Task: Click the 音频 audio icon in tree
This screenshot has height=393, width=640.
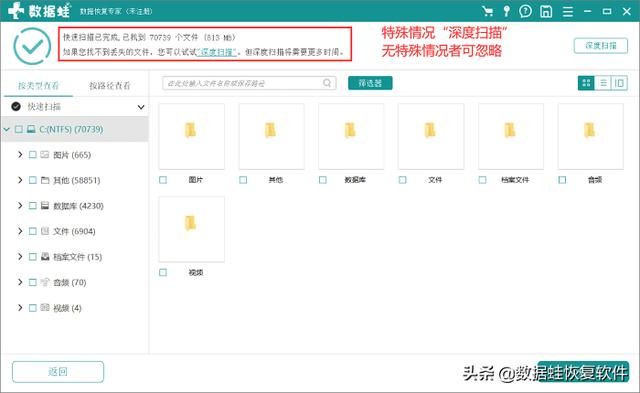Action: [x=45, y=282]
